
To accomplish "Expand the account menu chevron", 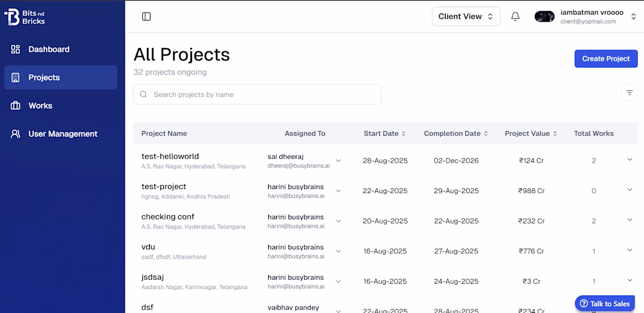I will pos(633,16).
